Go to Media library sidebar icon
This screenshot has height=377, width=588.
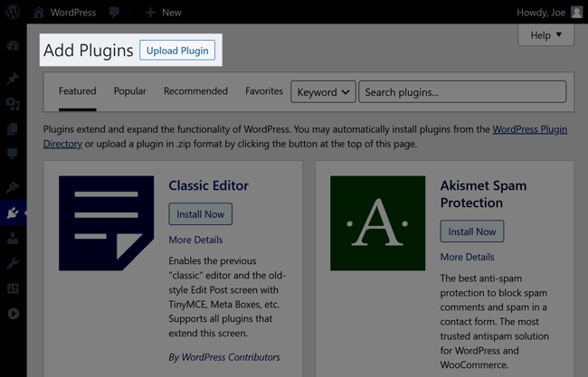[13, 105]
